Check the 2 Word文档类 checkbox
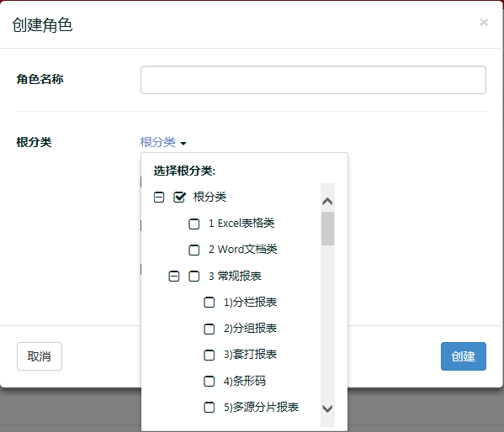The height and width of the screenshot is (432, 504). [194, 250]
